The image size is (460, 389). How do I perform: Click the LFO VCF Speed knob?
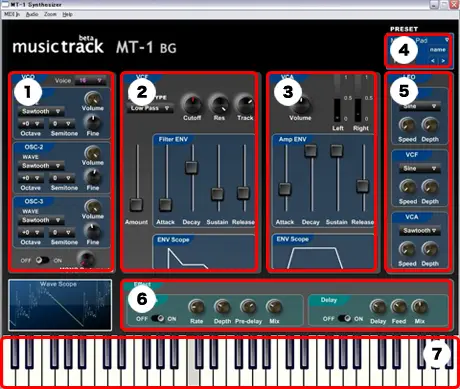coord(407,187)
